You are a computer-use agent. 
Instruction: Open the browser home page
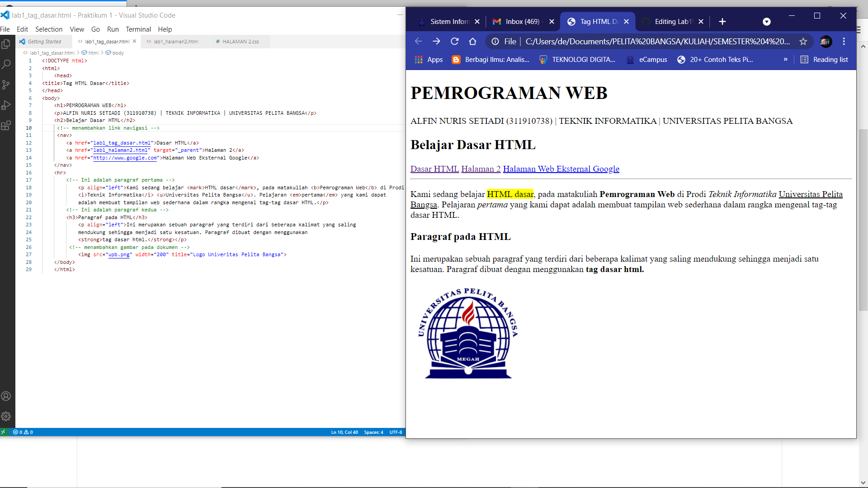[x=472, y=41]
